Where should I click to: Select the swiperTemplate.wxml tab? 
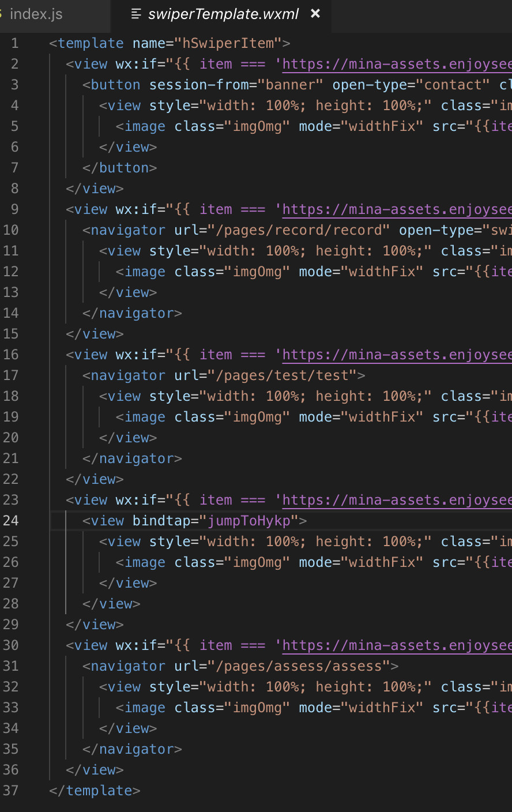click(x=222, y=14)
